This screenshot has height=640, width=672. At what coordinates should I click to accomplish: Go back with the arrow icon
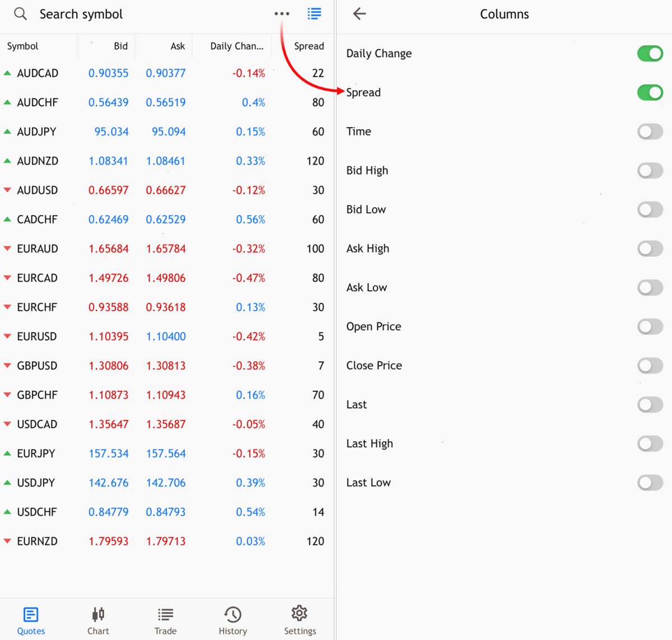[x=360, y=14]
